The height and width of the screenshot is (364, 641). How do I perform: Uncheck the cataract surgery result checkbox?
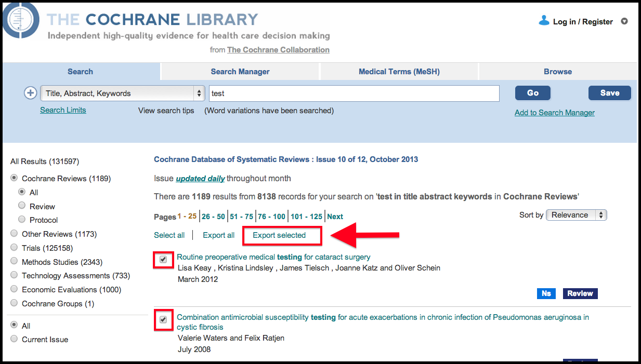pyautogui.click(x=164, y=259)
